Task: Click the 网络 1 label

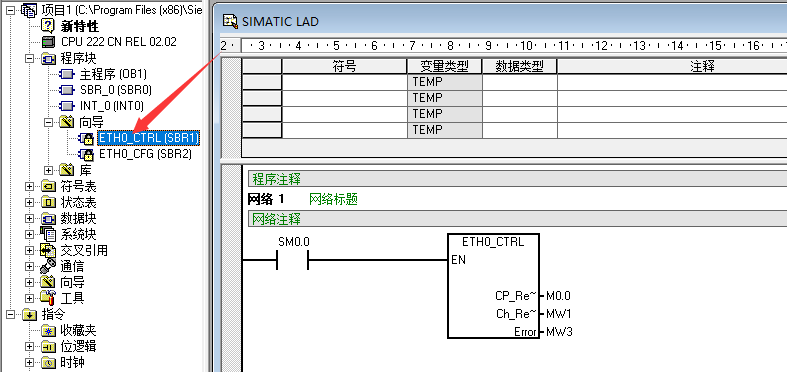Action: click(266, 199)
